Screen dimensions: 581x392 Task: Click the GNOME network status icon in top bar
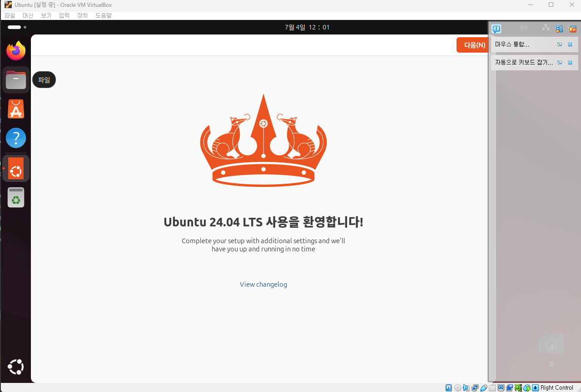(546, 28)
